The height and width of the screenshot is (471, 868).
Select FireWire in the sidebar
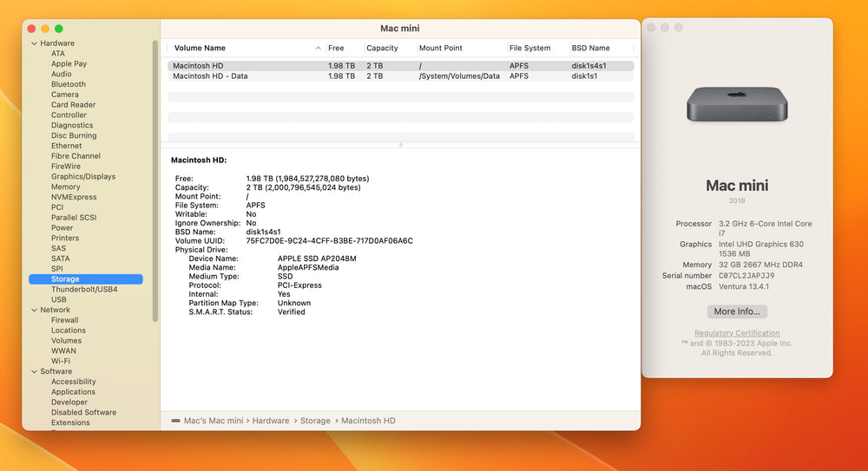(66, 166)
